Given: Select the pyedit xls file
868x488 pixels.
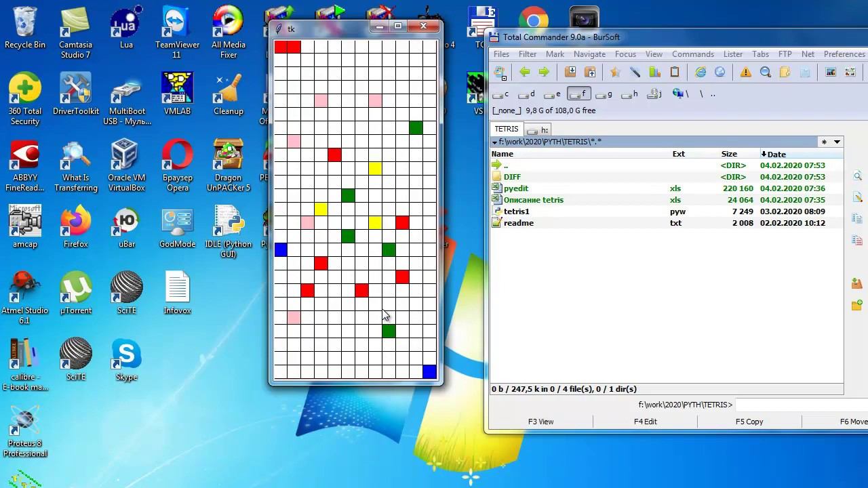Looking at the screenshot, I should point(667,188).
